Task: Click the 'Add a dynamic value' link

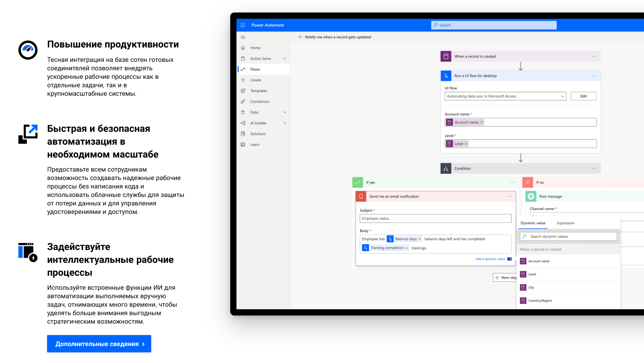Action: (x=490, y=259)
